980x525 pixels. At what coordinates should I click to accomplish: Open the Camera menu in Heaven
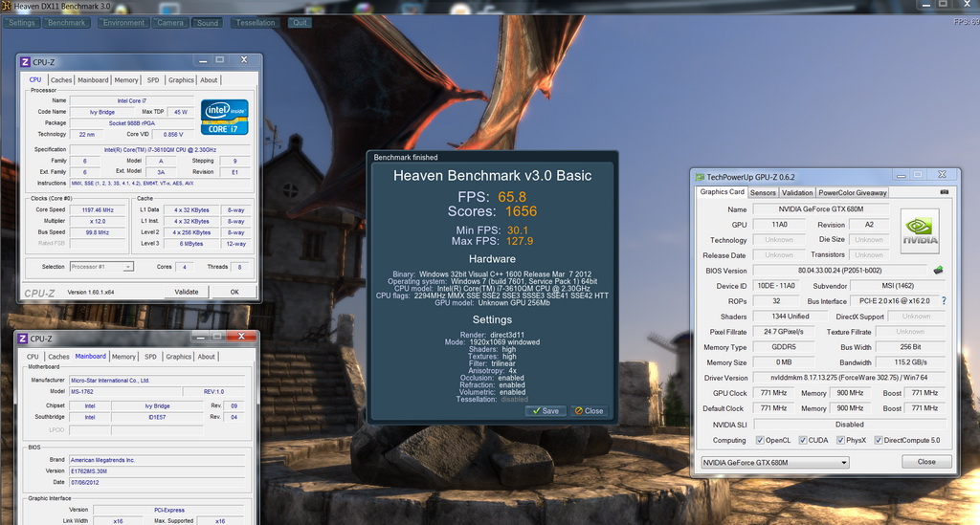pyautogui.click(x=170, y=23)
